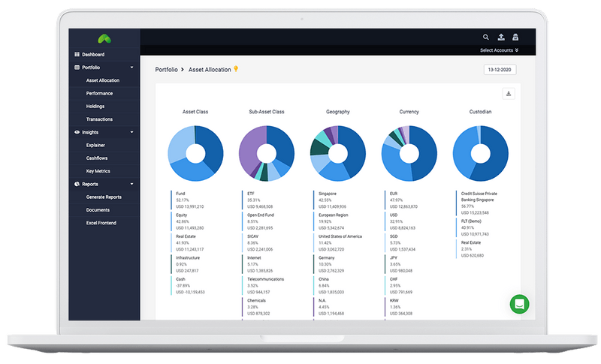
Task: Click the upload icon in top bar
Action: pyautogui.click(x=501, y=37)
